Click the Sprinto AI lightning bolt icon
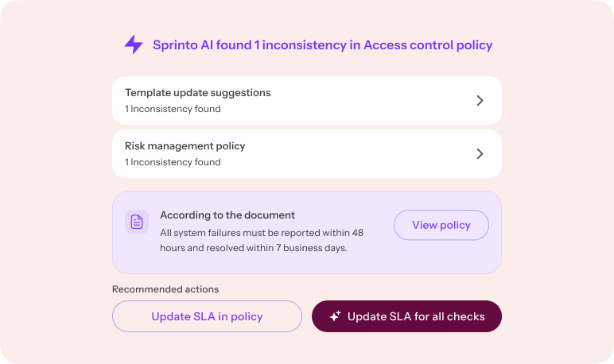This screenshot has width=614, height=364. pos(134,45)
